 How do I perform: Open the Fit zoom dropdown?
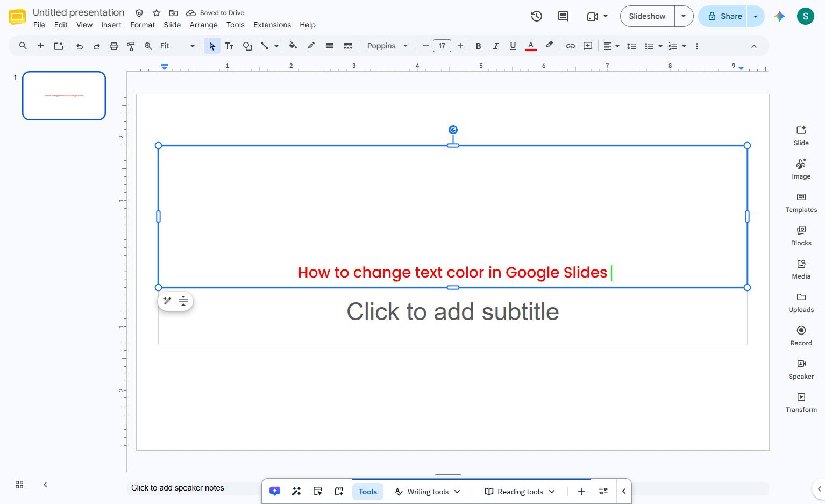click(177, 46)
